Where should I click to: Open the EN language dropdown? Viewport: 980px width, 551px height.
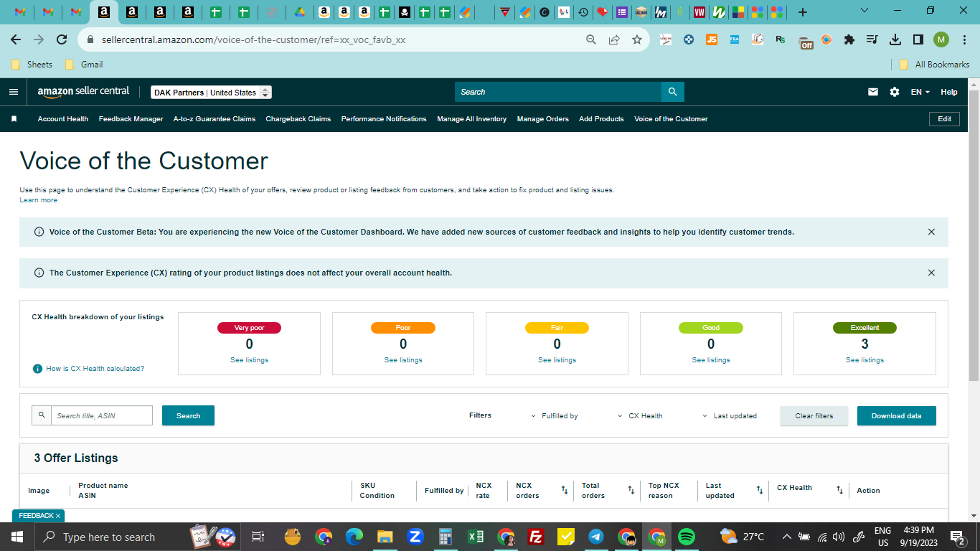coord(920,92)
